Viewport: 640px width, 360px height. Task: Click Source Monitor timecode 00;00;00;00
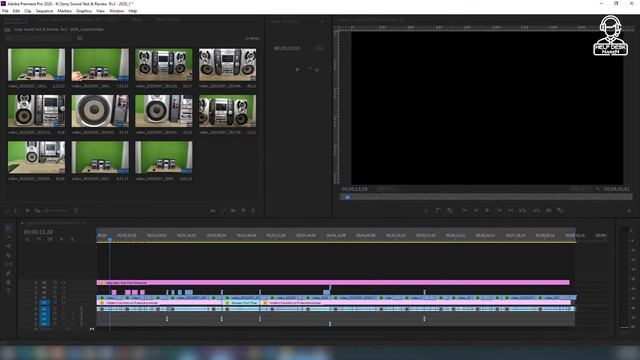pos(287,48)
